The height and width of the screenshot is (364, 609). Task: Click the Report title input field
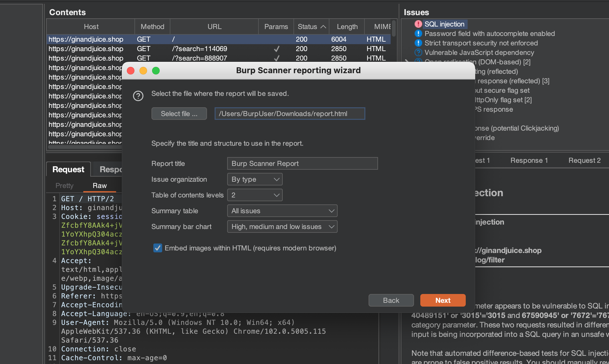tap(303, 163)
